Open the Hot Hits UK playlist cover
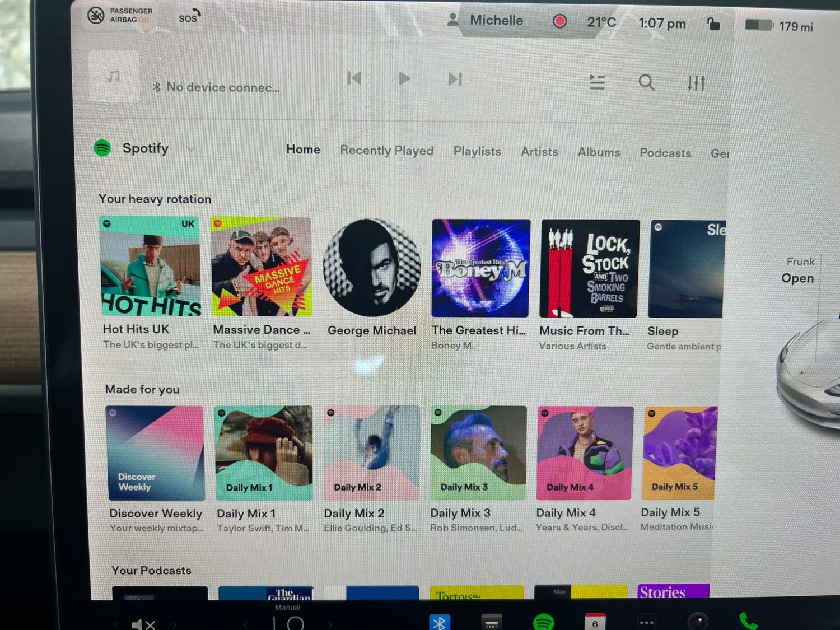This screenshot has width=840, height=630. (x=150, y=267)
